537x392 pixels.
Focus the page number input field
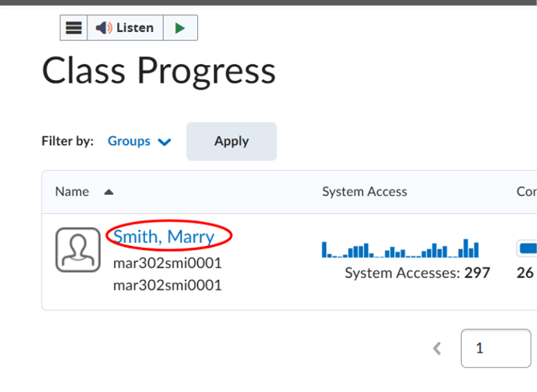tap(496, 349)
